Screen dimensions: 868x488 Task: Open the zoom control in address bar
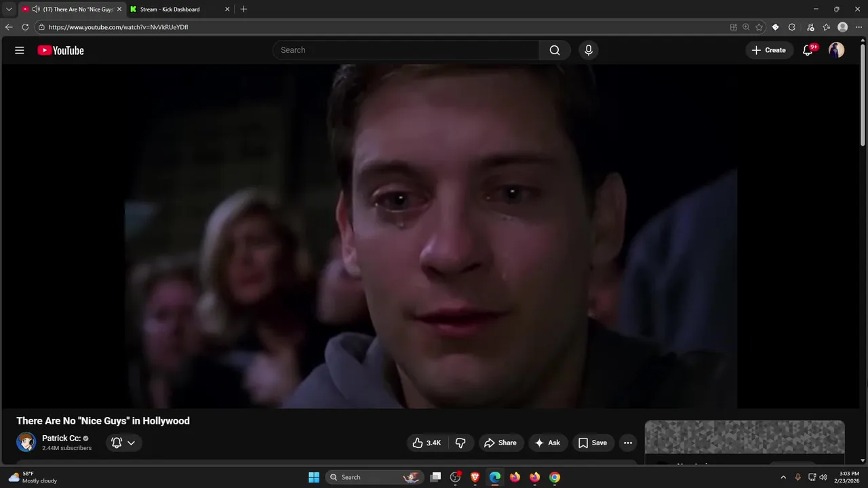746,27
